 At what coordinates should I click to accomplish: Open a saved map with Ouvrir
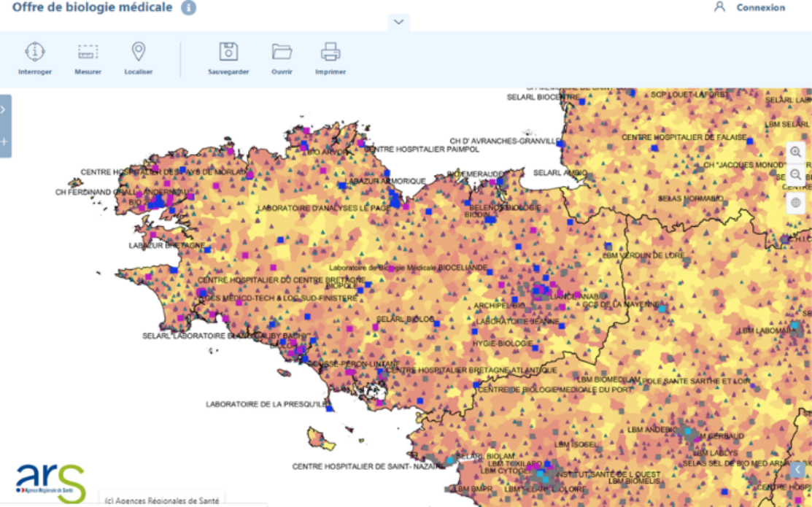point(282,58)
